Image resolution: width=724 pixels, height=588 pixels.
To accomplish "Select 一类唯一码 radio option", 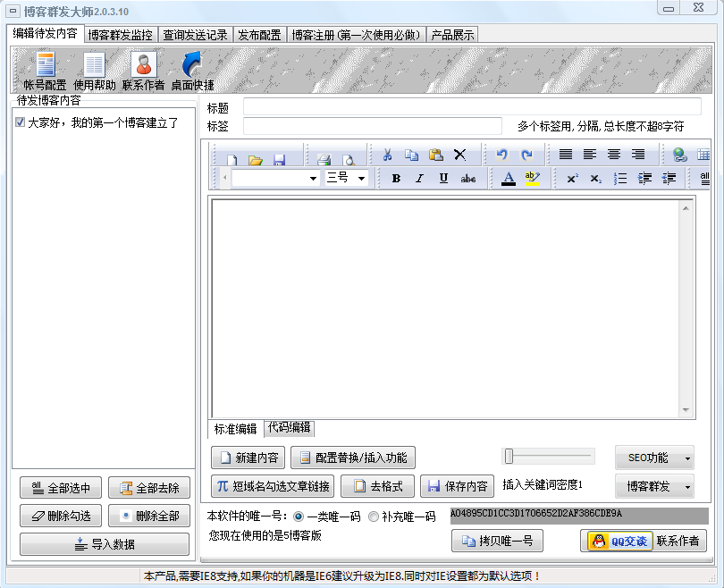I will tap(299, 517).
